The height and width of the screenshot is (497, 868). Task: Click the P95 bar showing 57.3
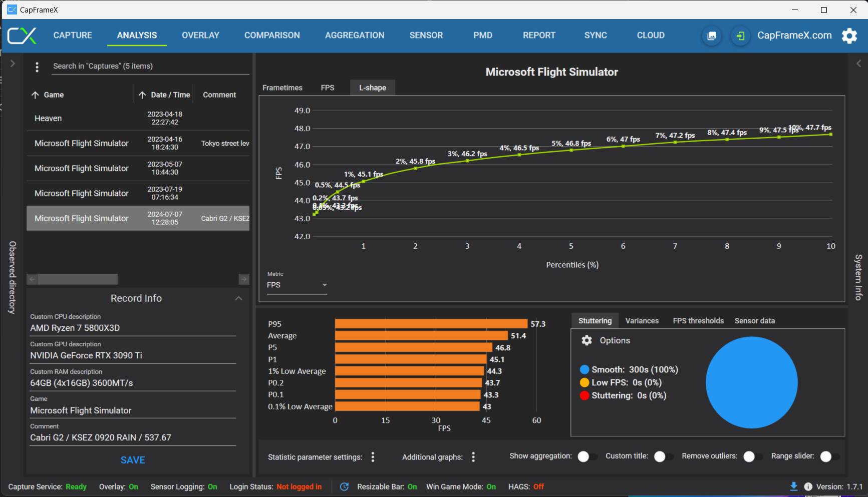pyautogui.click(x=431, y=324)
